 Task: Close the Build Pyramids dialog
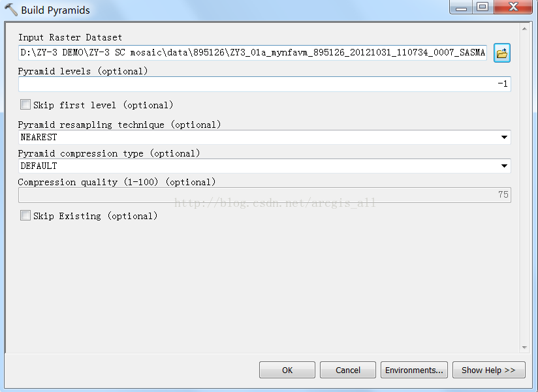513,7
